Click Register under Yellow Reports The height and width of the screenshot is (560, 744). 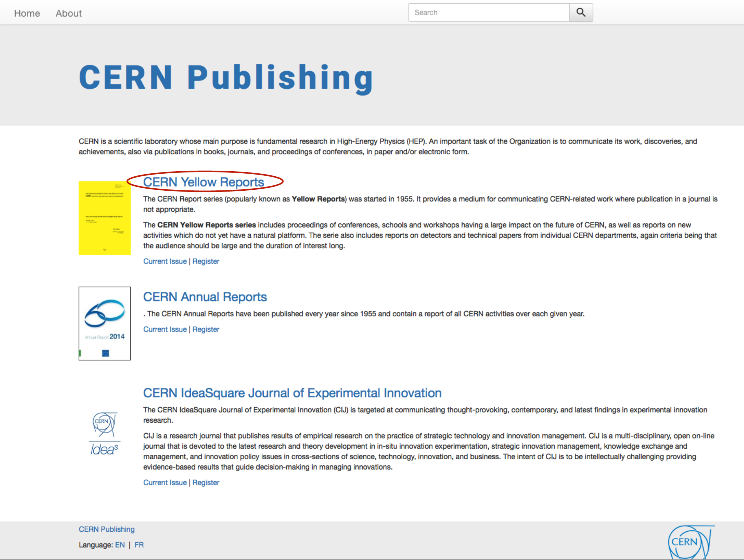click(206, 261)
